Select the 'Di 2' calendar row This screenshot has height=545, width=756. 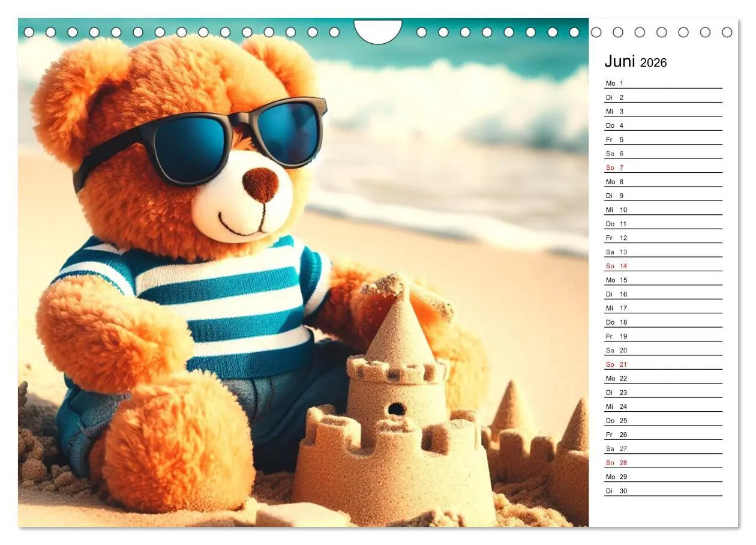663,97
